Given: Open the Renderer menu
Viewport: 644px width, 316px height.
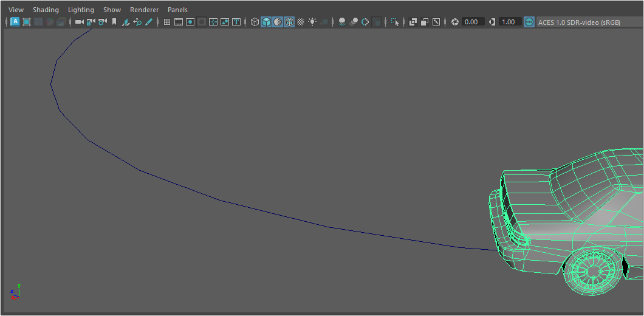Looking at the screenshot, I should pyautogui.click(x=144, y=10).
